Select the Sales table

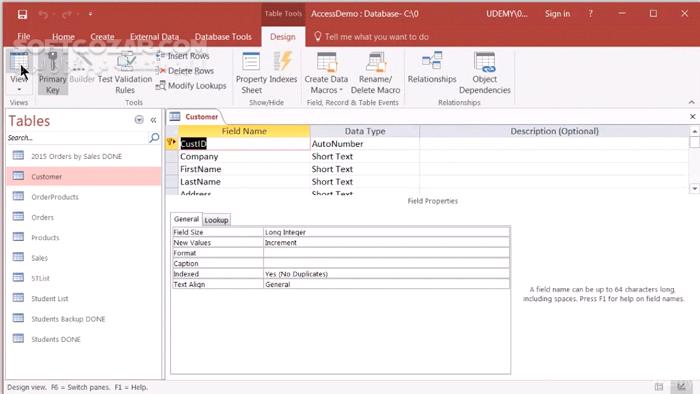click(84, 258)
